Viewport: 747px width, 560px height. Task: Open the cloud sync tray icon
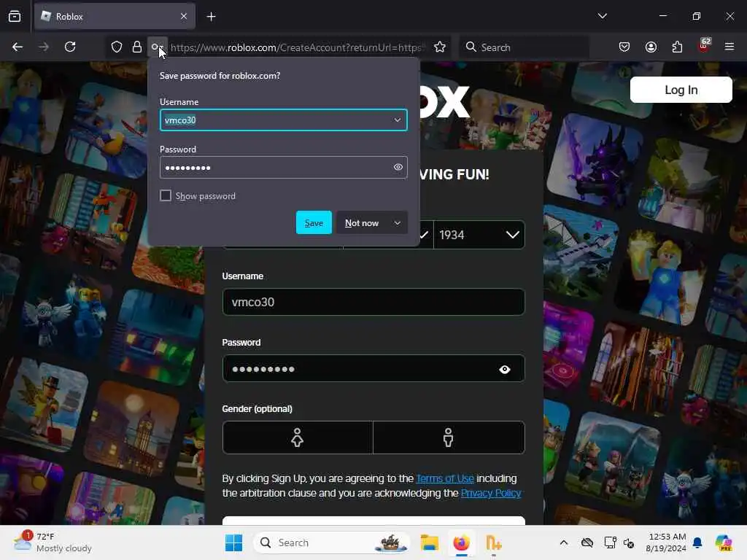click(x=587, y=542)
